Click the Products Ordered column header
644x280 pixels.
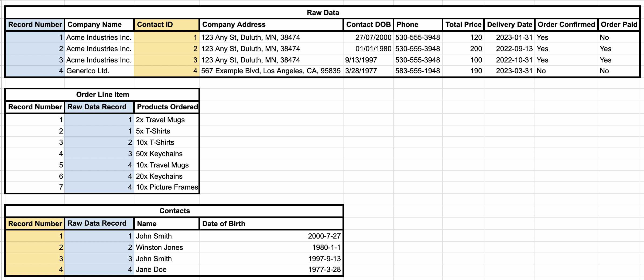167,107
